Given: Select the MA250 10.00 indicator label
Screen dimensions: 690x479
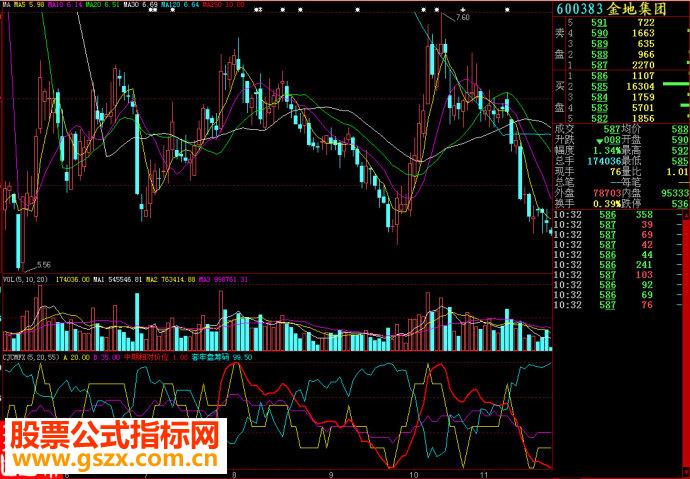Looking at the screenshot, I should coord(224,5).
